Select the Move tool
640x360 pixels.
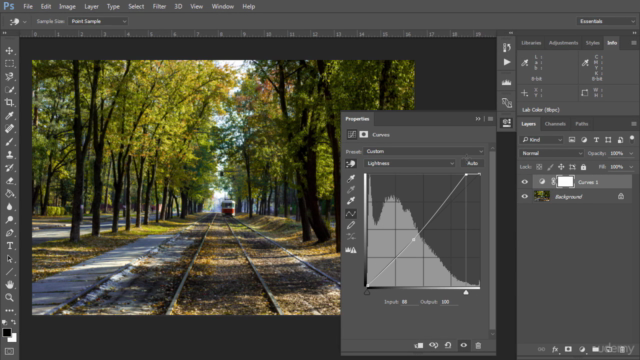[9, 51]
